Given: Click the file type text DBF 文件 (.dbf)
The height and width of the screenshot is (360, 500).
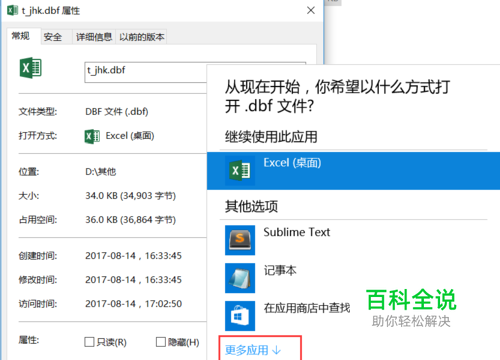Looking at the screenshot, I should pos(117,111).
